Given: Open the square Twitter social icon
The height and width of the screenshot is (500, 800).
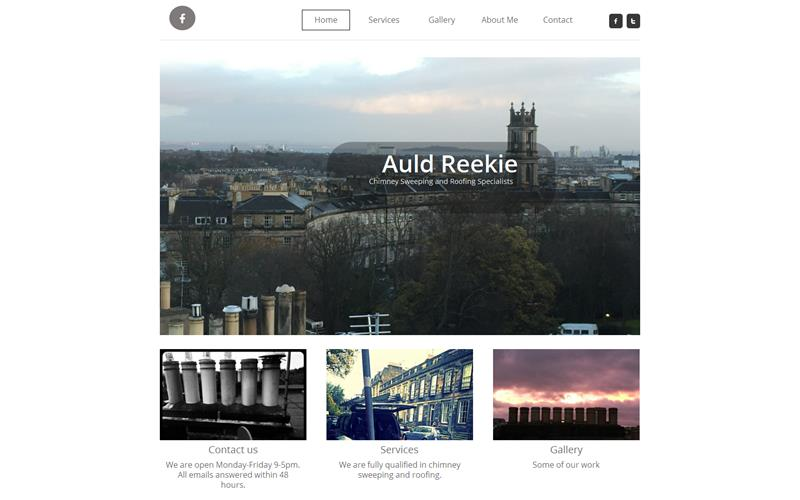Looking at the screenshot, I should point(633,21).
